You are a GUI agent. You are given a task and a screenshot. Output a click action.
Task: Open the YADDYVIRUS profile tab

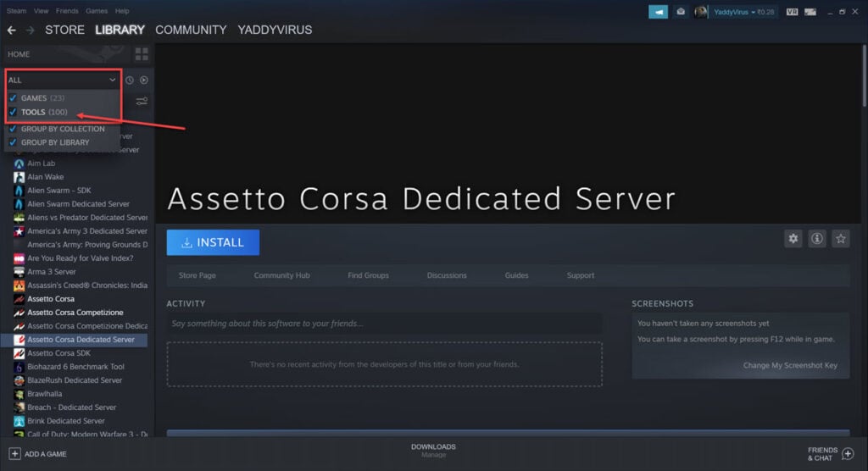(275, 30)
